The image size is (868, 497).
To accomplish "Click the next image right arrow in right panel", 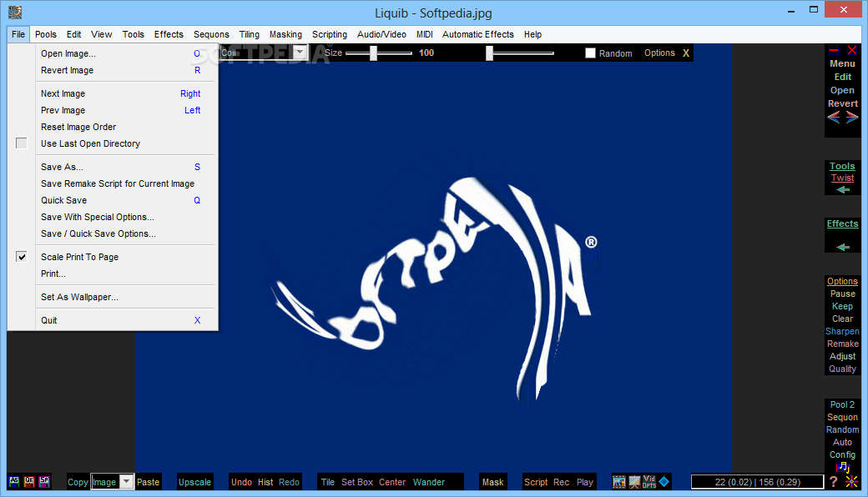I will 852,117.
